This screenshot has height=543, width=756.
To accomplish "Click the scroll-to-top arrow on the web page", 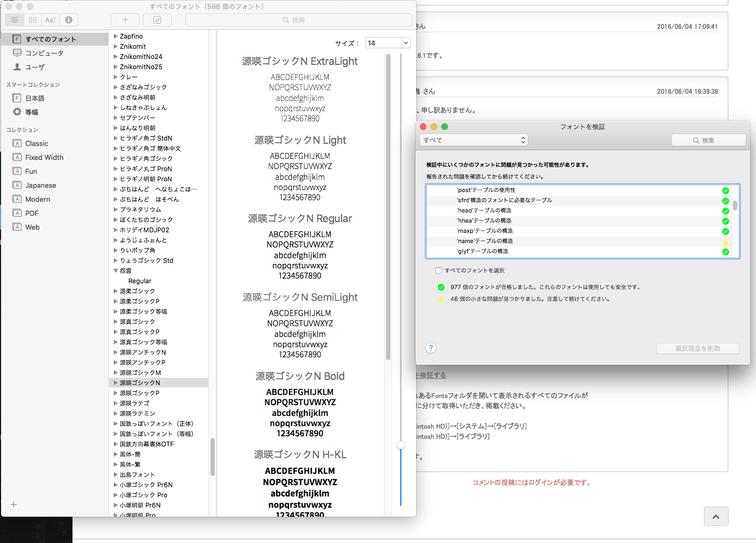I will coord(716,516).
